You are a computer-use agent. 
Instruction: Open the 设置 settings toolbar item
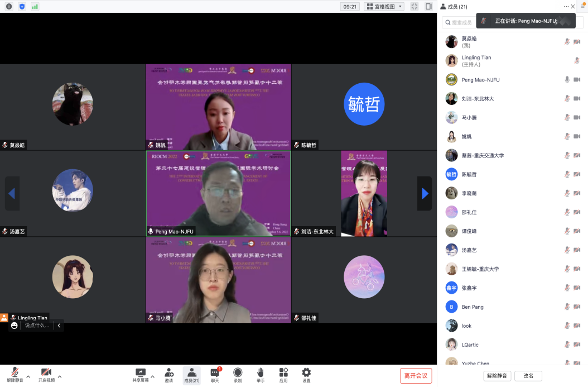pyautogui.click(x=306, y=375)
